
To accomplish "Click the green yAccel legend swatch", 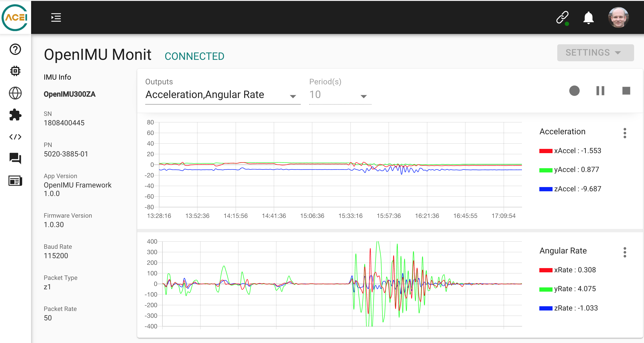I will (x=546, y=170).
